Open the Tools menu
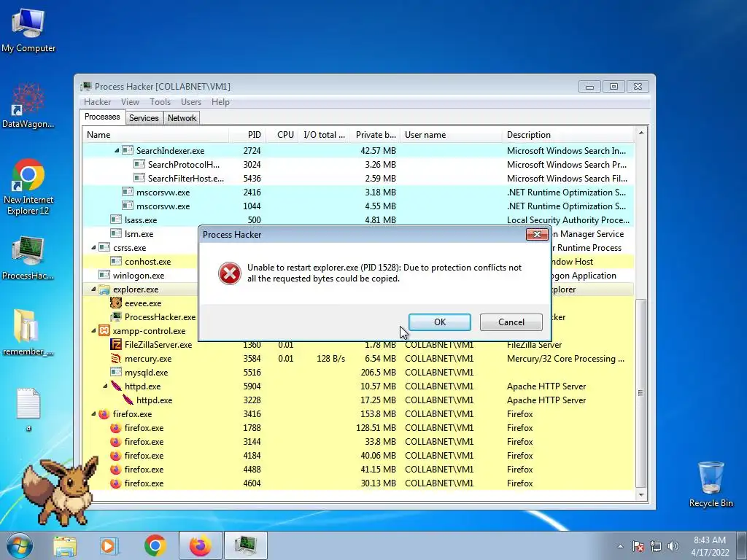 pyautogui.click(x=160, y=102)
